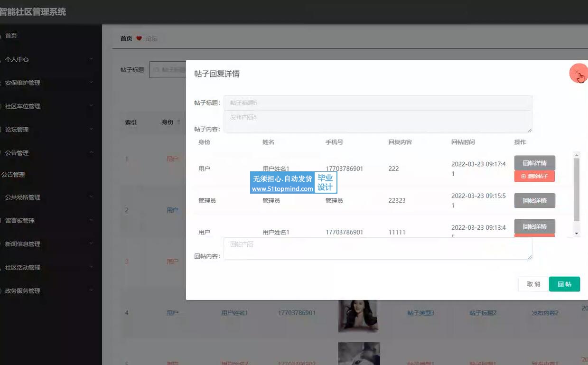Click the 取消 button
Screen dimensions: 588x365
point(533,284)
